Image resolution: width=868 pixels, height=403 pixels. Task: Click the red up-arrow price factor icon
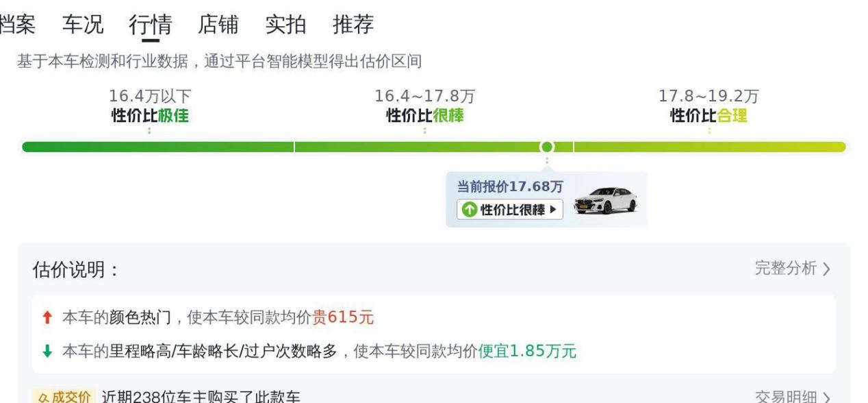click(47, 317)
